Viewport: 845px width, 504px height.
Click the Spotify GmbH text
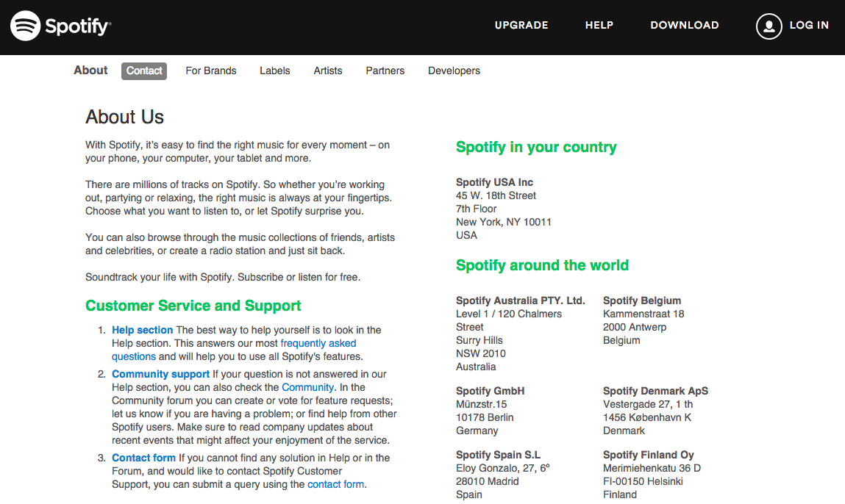tap(490, 391)
